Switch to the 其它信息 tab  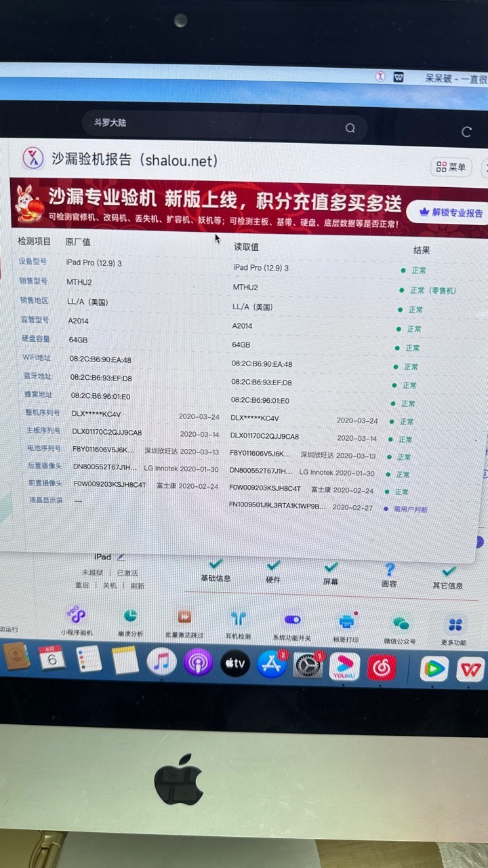point(448,579)
